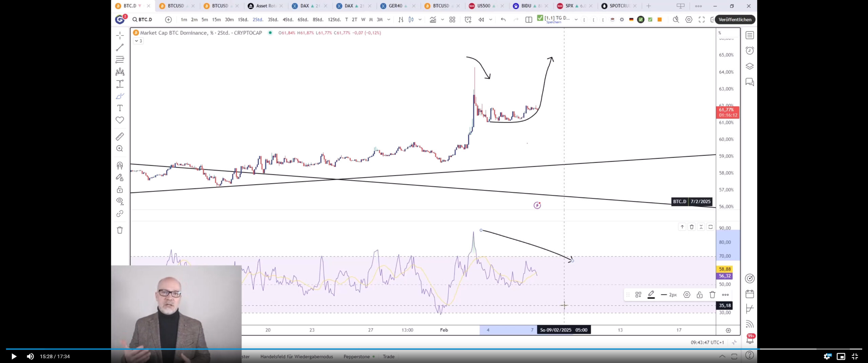Open the object tree layers panel
The height and width of the screenshot is (363, 868).
(x=749, y=66)
